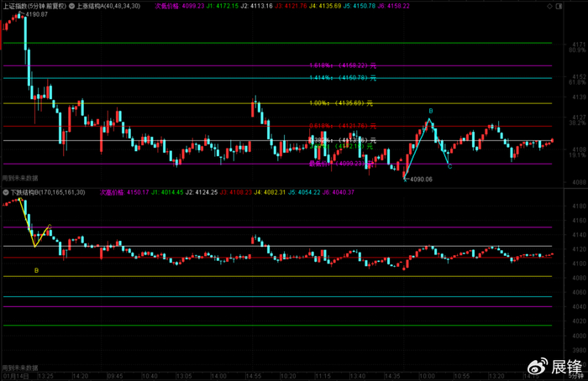Select the J1: 4172.15 value

pos(223,6)
